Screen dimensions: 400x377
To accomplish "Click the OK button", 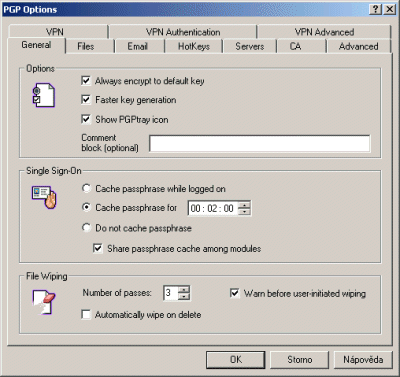I will click(x=236, y=360).
